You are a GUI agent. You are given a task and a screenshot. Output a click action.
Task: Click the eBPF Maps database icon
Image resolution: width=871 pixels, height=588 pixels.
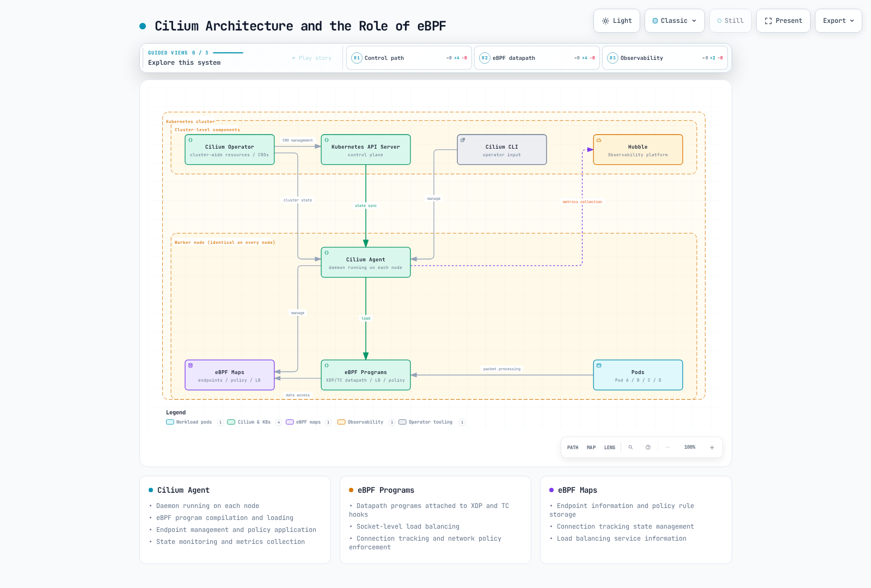point(191,365)
